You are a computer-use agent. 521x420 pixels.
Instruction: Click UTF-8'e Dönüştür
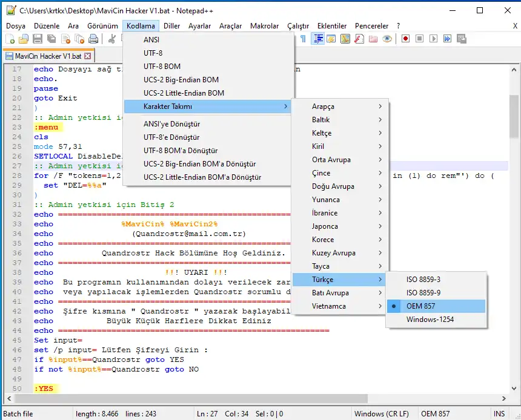pyautogui.click(x=208, y=137)
